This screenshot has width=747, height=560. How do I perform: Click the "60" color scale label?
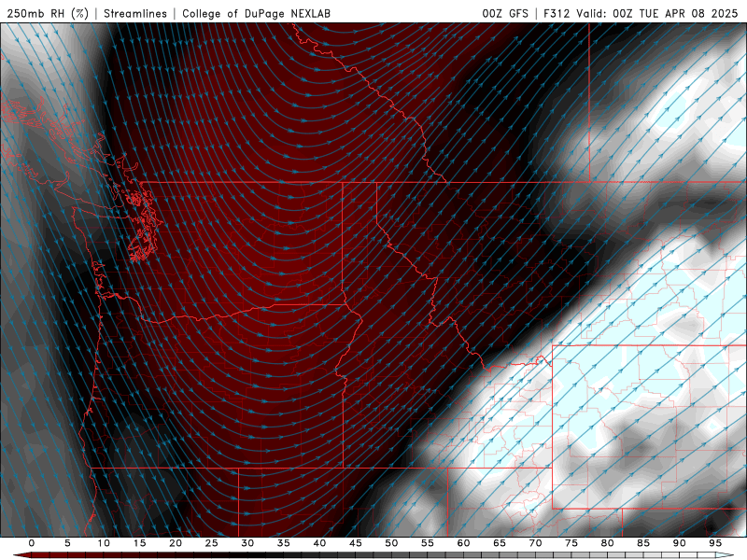coord(463,543)
